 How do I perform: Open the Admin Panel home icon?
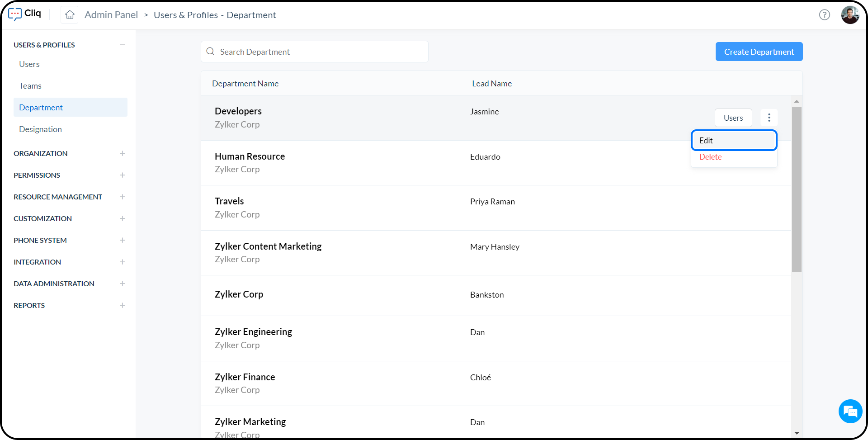pos(69,14)
